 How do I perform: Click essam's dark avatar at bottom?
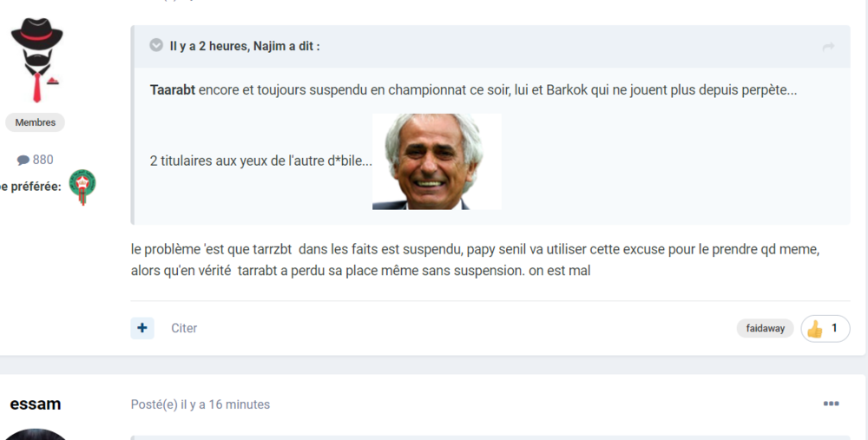click(x=36, y=435)
